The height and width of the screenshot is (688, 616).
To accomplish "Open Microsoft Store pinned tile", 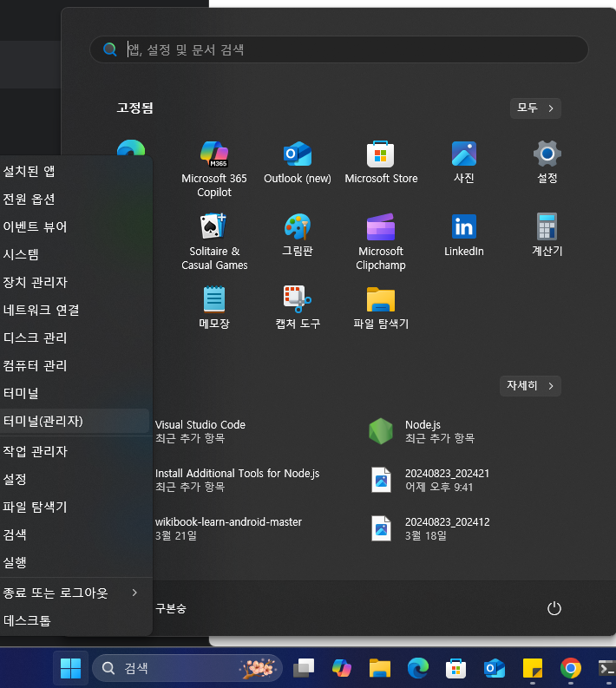I will click(x=381, y=162).
